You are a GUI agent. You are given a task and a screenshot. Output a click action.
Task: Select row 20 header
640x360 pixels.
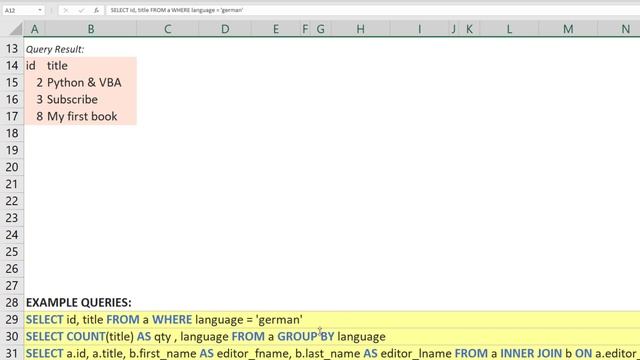pos(12,167)
